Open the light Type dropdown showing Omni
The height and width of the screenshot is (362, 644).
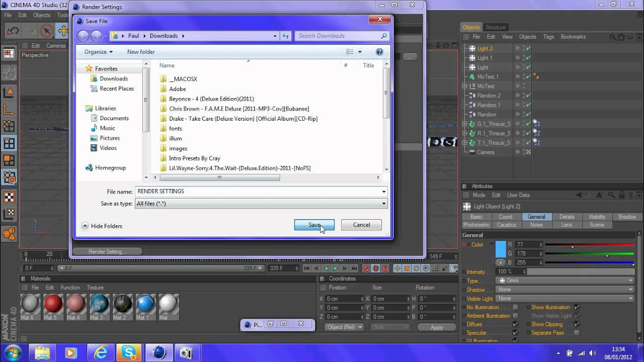(565, 281)
